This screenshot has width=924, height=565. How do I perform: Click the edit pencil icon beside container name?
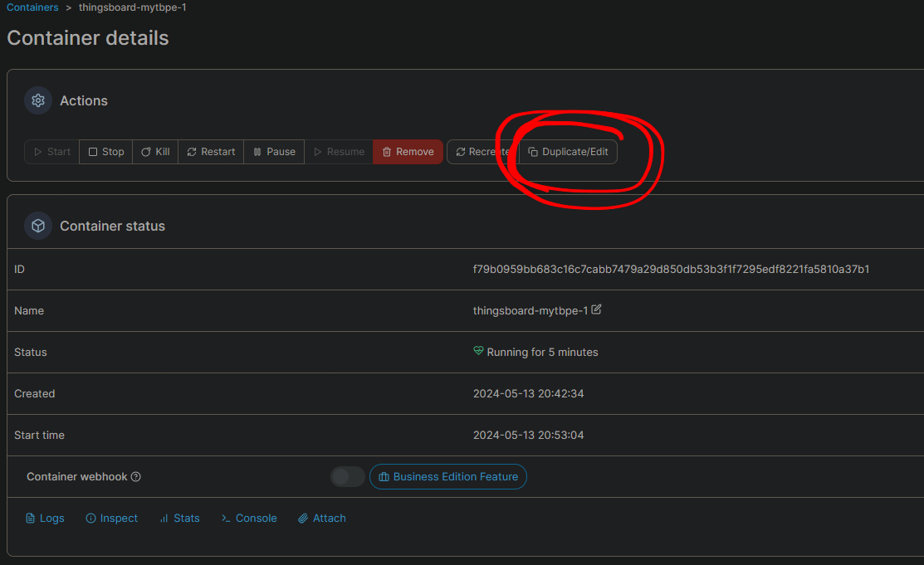tap(596, 309)
